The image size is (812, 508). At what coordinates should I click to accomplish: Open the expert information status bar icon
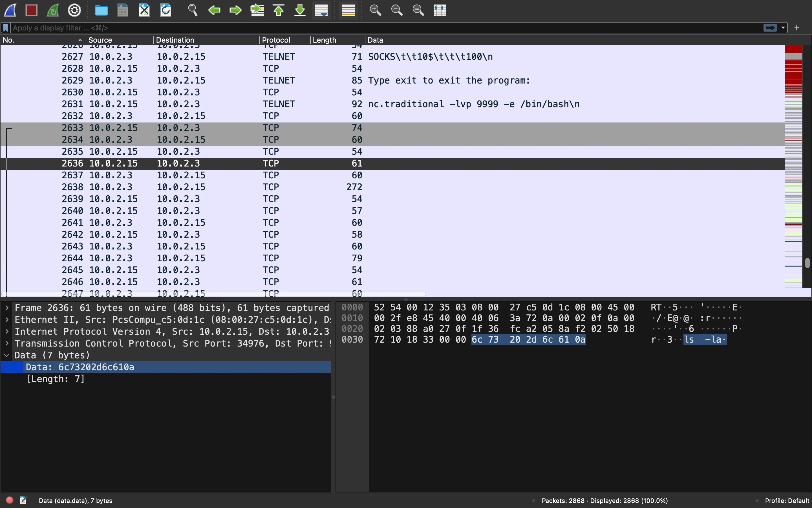click(9, 500)
